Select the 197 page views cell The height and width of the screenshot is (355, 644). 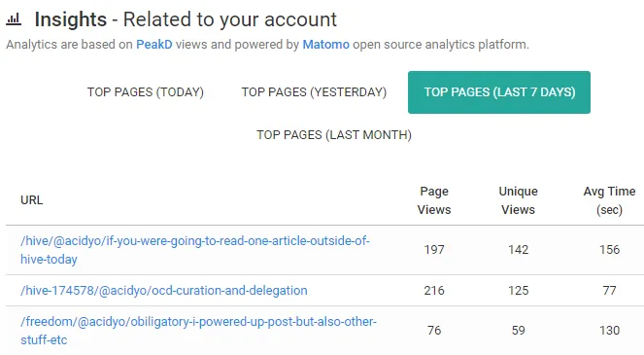[x=434, y=250]
